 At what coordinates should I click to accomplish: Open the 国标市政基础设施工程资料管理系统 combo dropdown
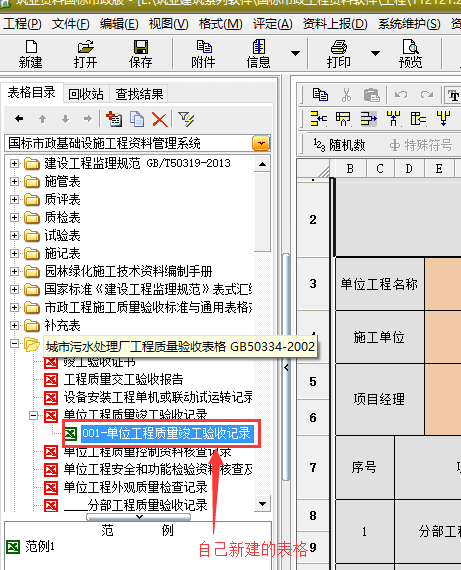(x=261, y=143)
